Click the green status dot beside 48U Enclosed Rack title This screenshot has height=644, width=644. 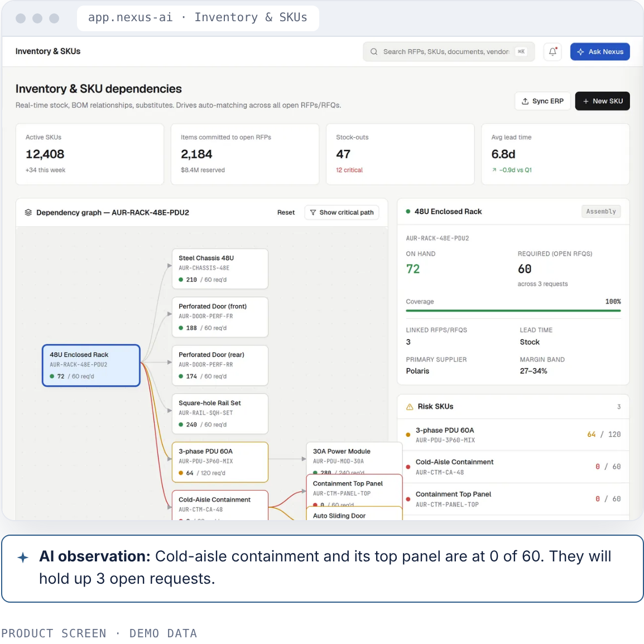click(x=408, y=212)
